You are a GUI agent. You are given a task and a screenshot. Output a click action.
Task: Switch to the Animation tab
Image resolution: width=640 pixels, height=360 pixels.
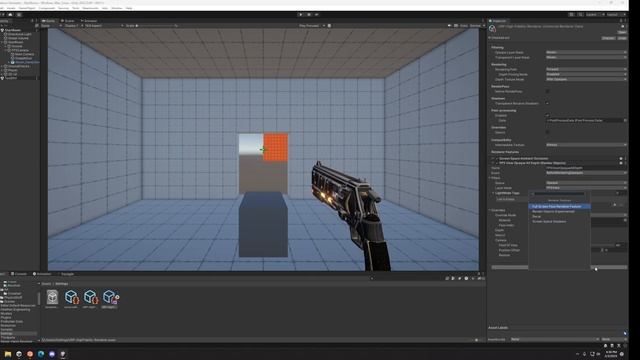click(x=42, y=274)
